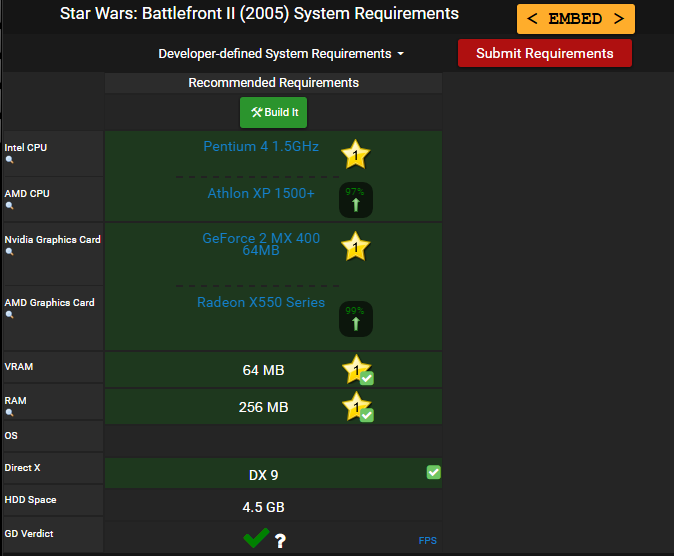Click the 99% up-arrow badge for Radeon X550
The image size is (674, 556).
(x=355, y=319)
